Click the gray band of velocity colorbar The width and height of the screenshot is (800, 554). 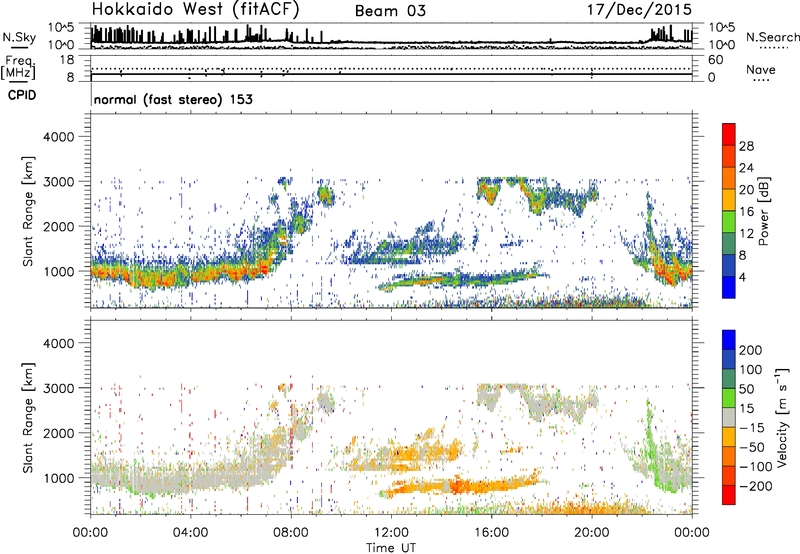729,418
